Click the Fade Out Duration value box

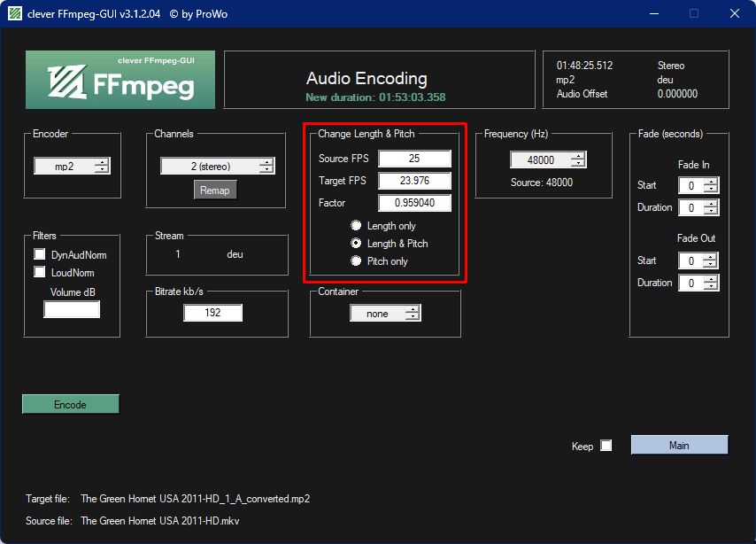click(691, 283)
